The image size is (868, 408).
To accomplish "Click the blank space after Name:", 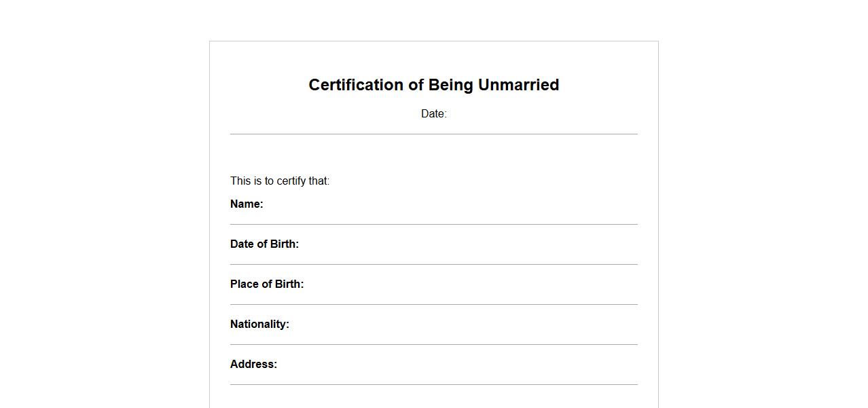I will (448, 204).
